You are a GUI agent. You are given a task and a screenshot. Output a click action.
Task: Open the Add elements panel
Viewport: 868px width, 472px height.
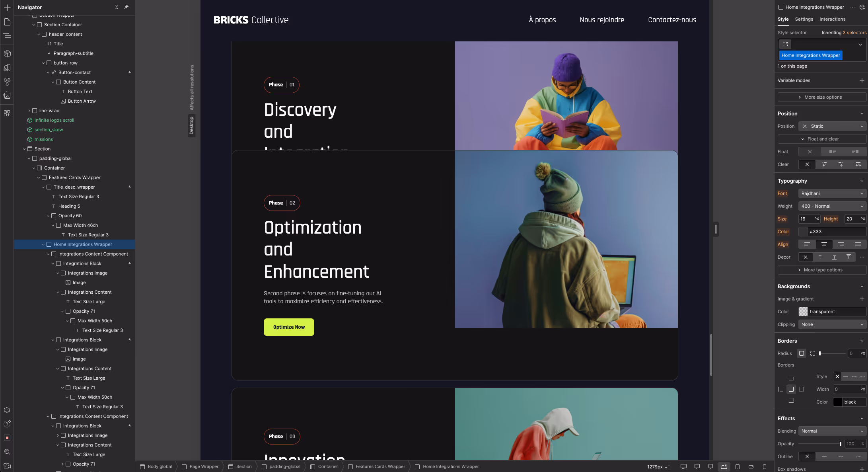(x=7, y=8)
